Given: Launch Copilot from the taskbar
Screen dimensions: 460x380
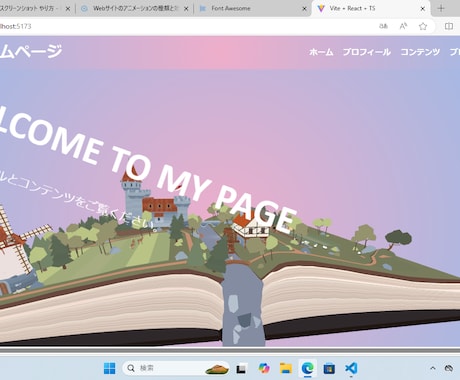Looking at the screenshot, I should pos(264,368).
